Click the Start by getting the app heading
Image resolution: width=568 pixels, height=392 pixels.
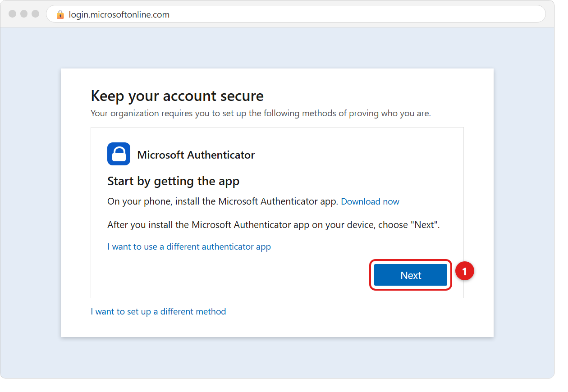174,181
